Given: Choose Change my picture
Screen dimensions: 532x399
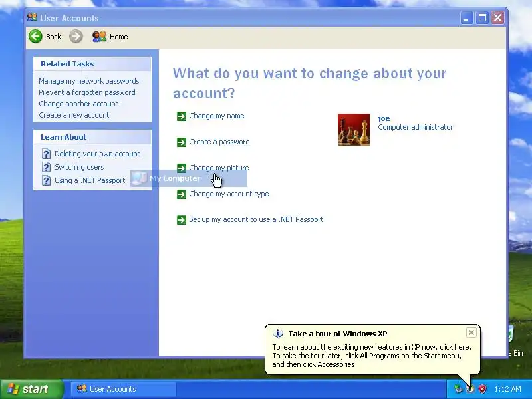Looking at the screenshot, I should [219, 168].
